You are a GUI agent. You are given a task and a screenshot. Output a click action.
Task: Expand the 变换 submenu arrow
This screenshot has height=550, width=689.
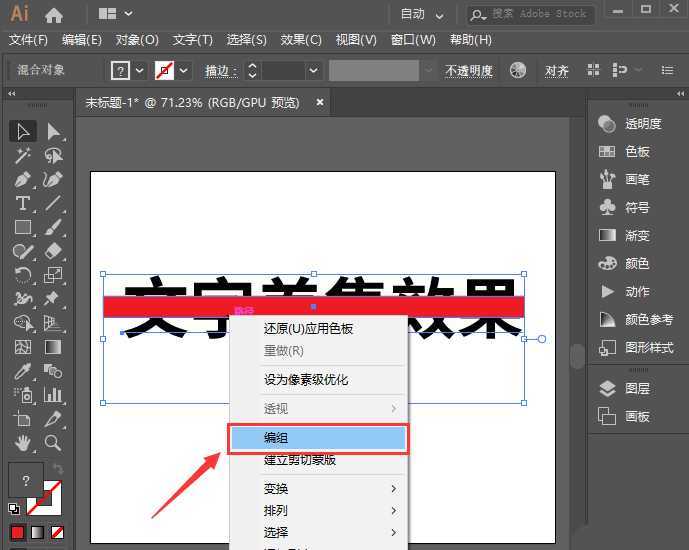point(393,489)
